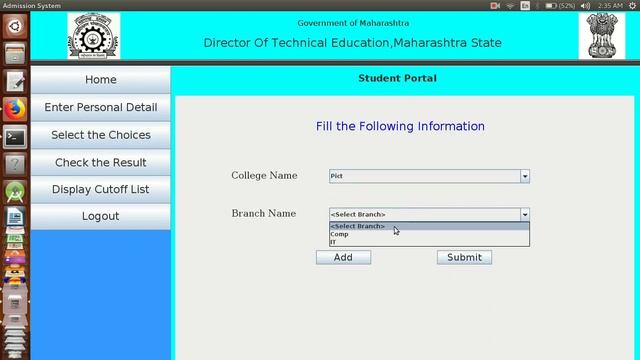Click the keyboard input indicator in top bar
Viewport: 640px width, 360px height.
(x=525, y=6)
